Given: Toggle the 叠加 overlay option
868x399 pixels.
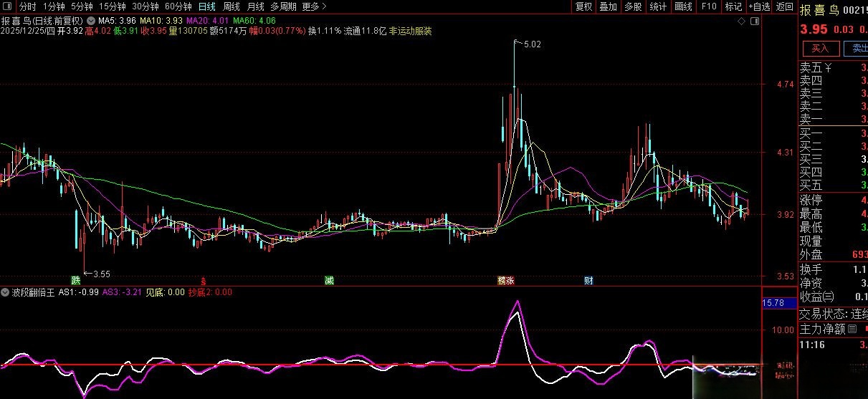Looking at the screenshot, I should (x=608, y=6).
